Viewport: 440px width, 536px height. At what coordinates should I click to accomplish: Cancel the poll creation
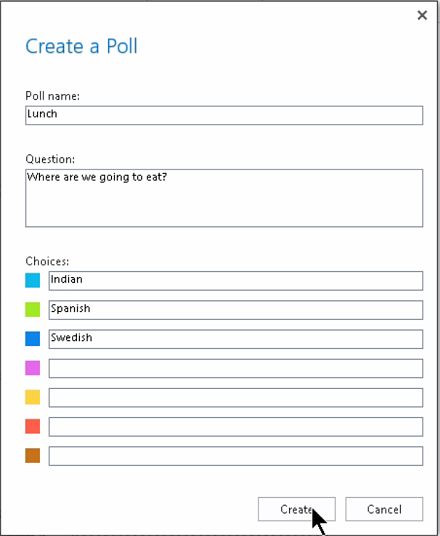tap(384, 509)
